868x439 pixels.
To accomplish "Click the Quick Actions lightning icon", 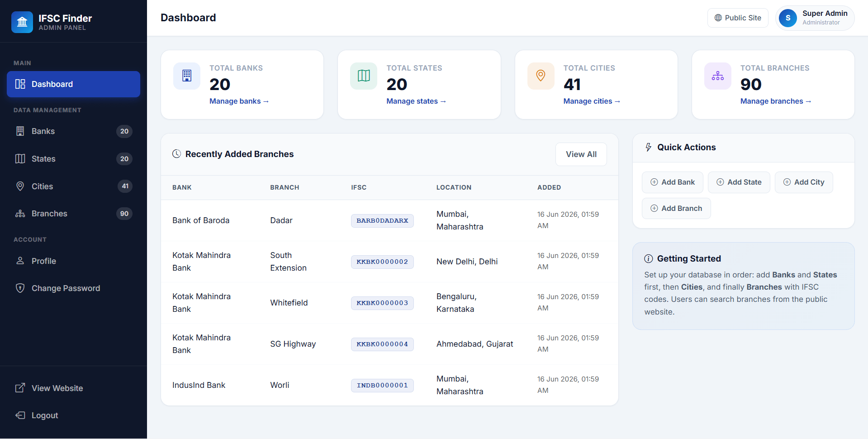I will [x=649, y=148].
